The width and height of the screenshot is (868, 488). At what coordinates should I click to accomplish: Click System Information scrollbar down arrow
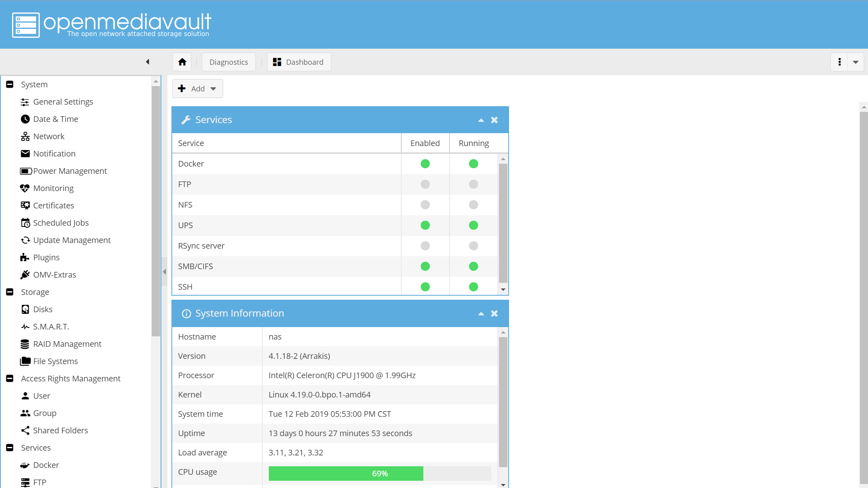[503, 484]
